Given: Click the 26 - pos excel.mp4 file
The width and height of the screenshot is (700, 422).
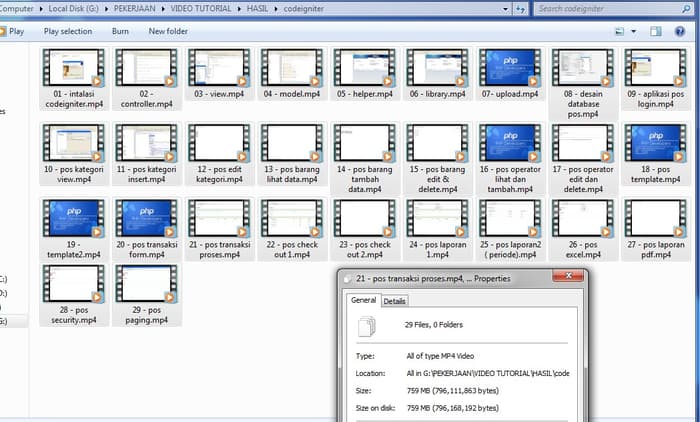Looking at the screenshot, I should pyautogui.click(x=582, y=219).
